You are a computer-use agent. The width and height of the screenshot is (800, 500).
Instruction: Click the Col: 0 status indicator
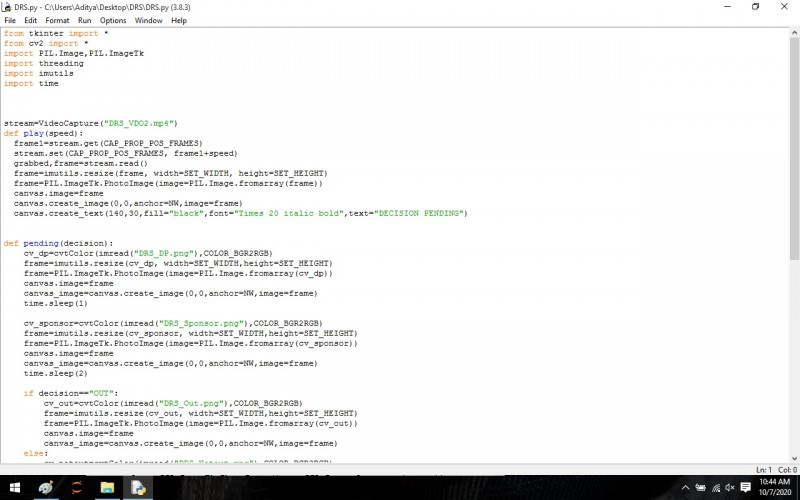[787, 469]
